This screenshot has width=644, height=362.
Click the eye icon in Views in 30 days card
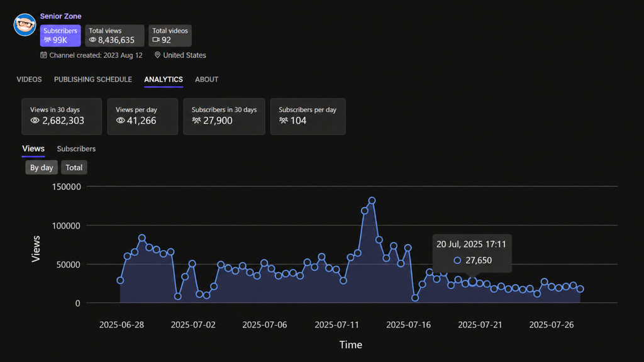pyautogui.click(x=35, y=120)
